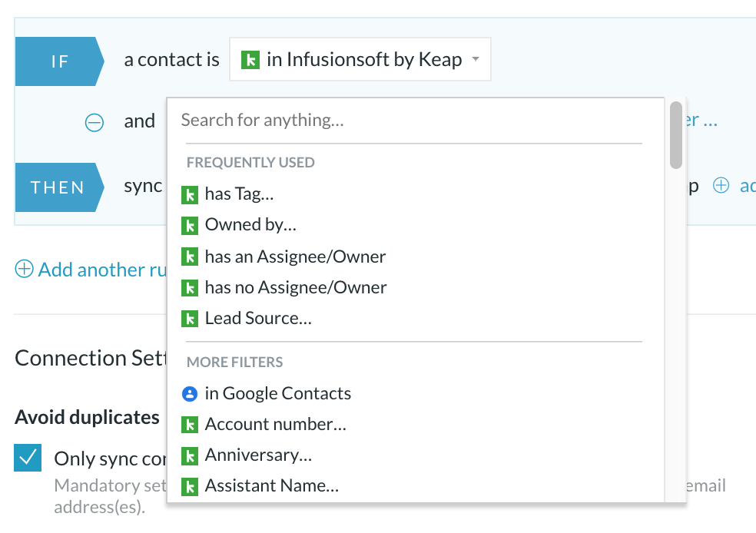756x533 pixels.
Task: Uncheck the 'Only sync contacts' checkbox
Action: point(28,458)
